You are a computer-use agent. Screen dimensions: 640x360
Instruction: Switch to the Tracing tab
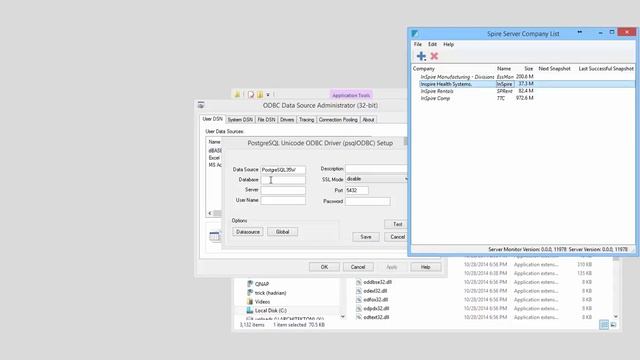306,120
